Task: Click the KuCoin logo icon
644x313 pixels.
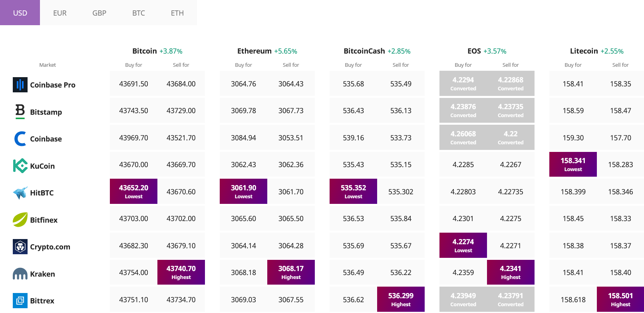Action: 20,165
